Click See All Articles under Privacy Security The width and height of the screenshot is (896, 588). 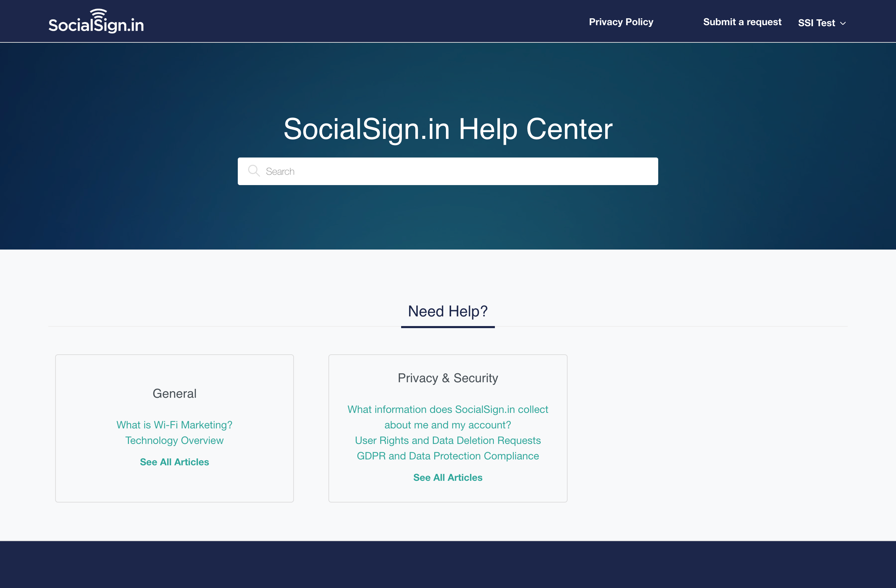click(x=448, y=477)
